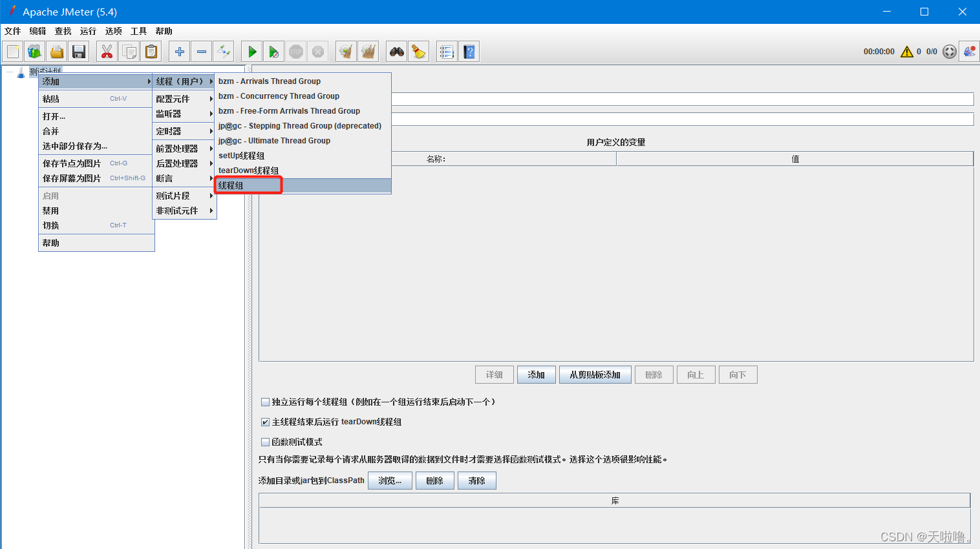Click context menu item 帮助
The height and width of the screenshot is (549, 980).
[96, 243]
